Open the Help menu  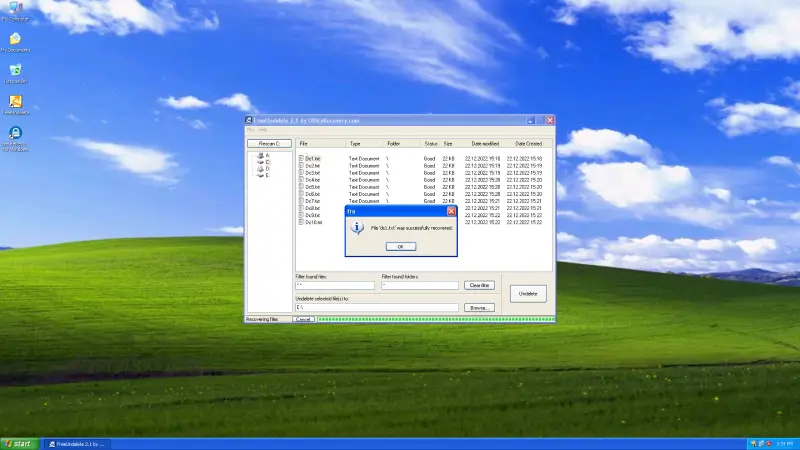(x=263, y=130)
